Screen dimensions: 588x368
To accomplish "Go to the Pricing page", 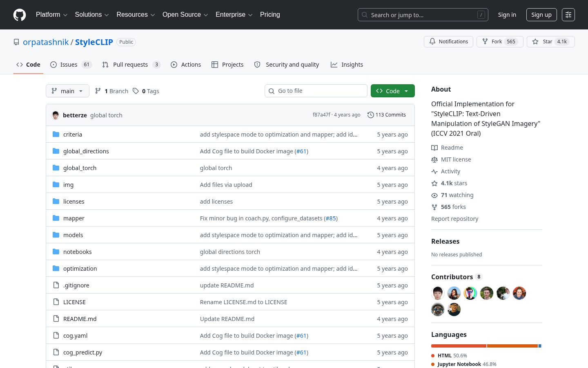I will (x=270, y=15).
